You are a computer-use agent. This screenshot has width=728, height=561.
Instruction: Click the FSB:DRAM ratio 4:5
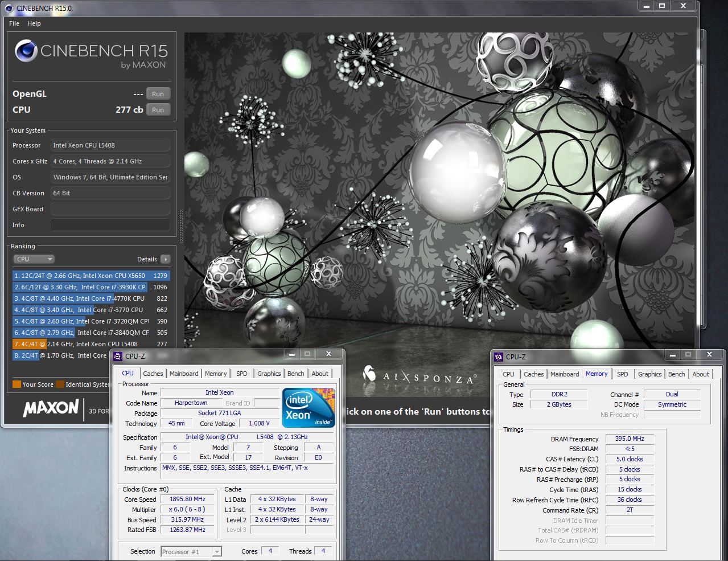click(630, 449)
